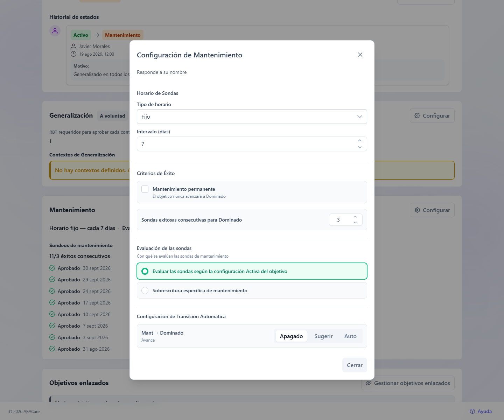Screen dimensions: 504x420
Task: Decrement sondas exitosas consecutivas stepper
Action: click(x=355, y=223)
